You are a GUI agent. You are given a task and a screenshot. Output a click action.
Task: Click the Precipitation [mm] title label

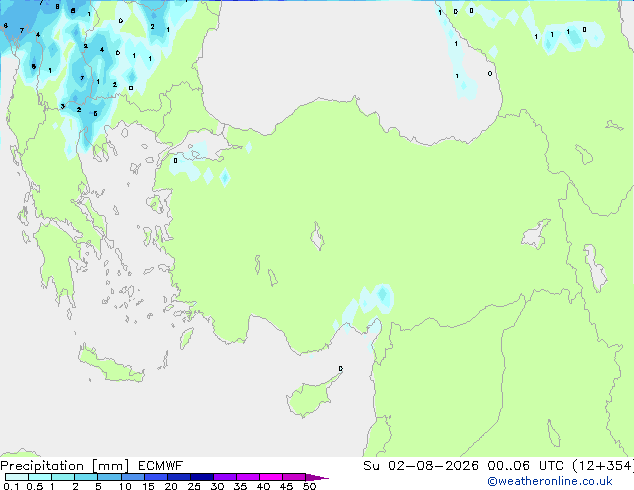tap(65, 466)
